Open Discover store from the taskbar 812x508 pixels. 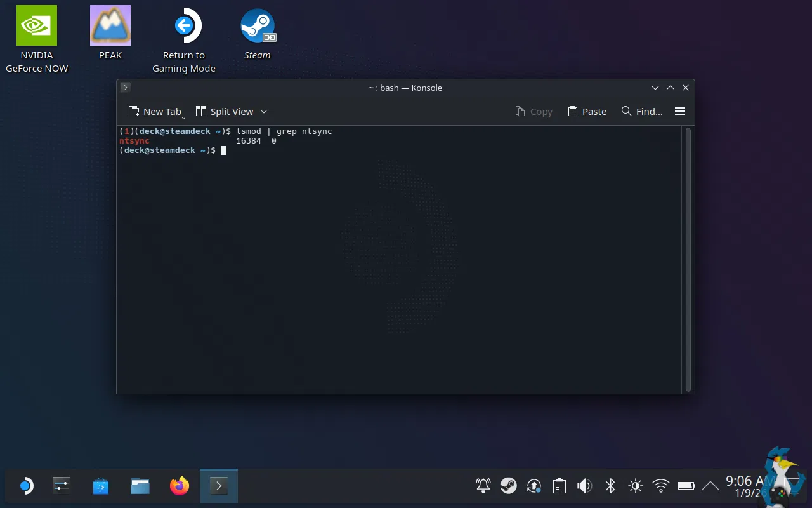101,486
